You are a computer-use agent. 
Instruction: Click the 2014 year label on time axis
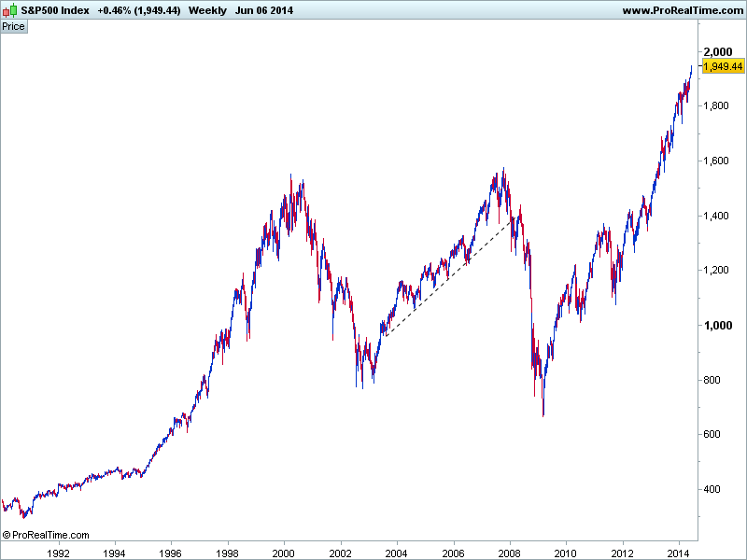(679, 553)
